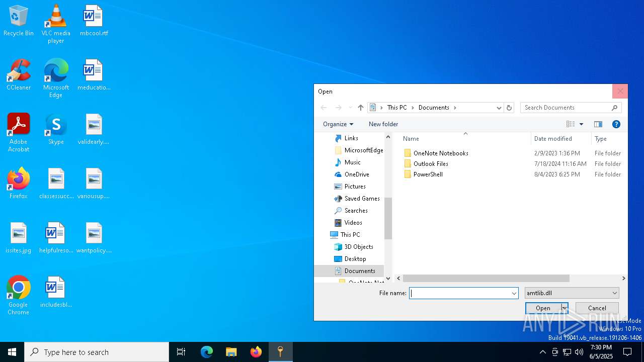
Task: Launch Firefox desktop shortcut
Action: coord(19,184)
